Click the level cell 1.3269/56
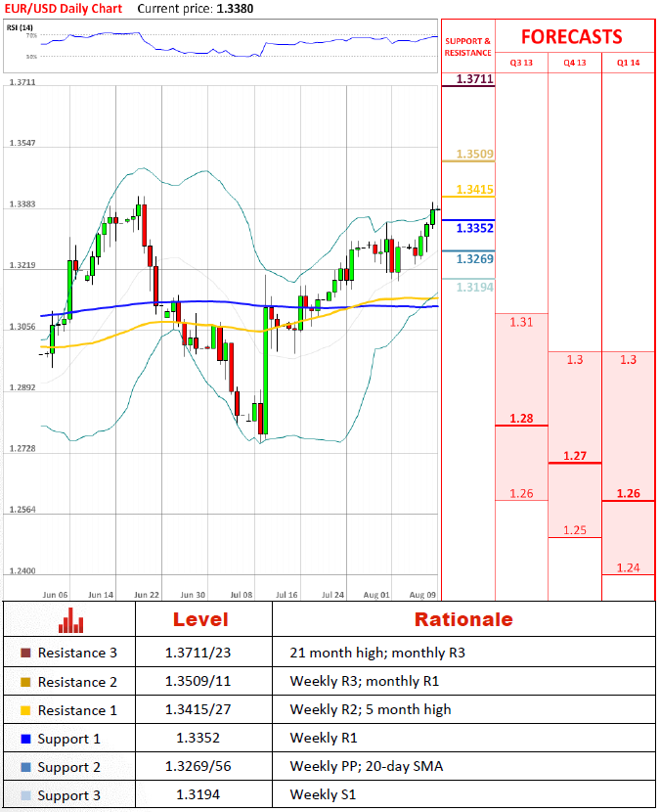 (x=198, y=766)
